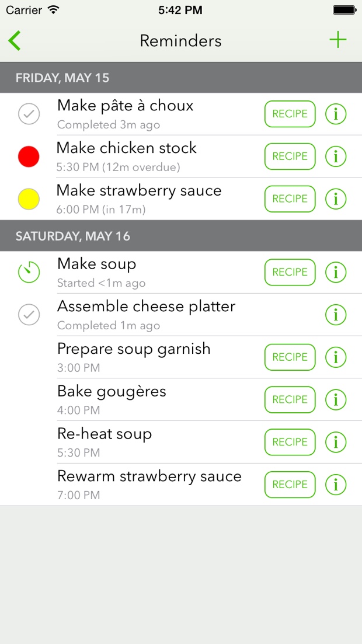The width and height of the screenshot is (362, 644).
Task: Add a new reminder with plus icon
Action: point(337,40)
